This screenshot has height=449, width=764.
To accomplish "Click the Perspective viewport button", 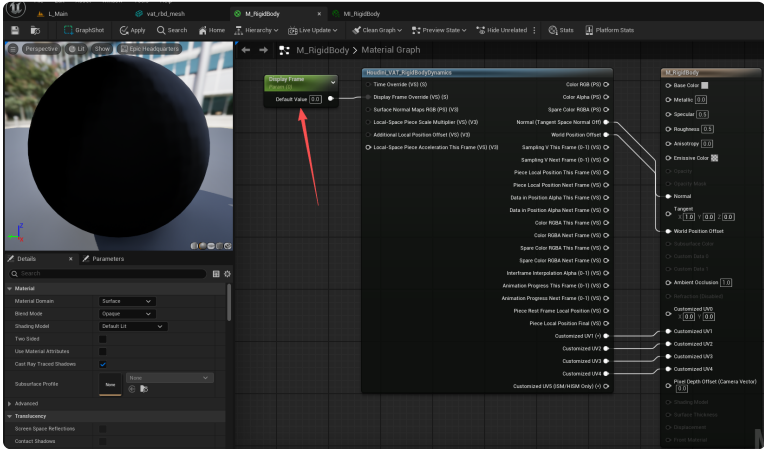I will pyautogui.click(x=40, y=48).
